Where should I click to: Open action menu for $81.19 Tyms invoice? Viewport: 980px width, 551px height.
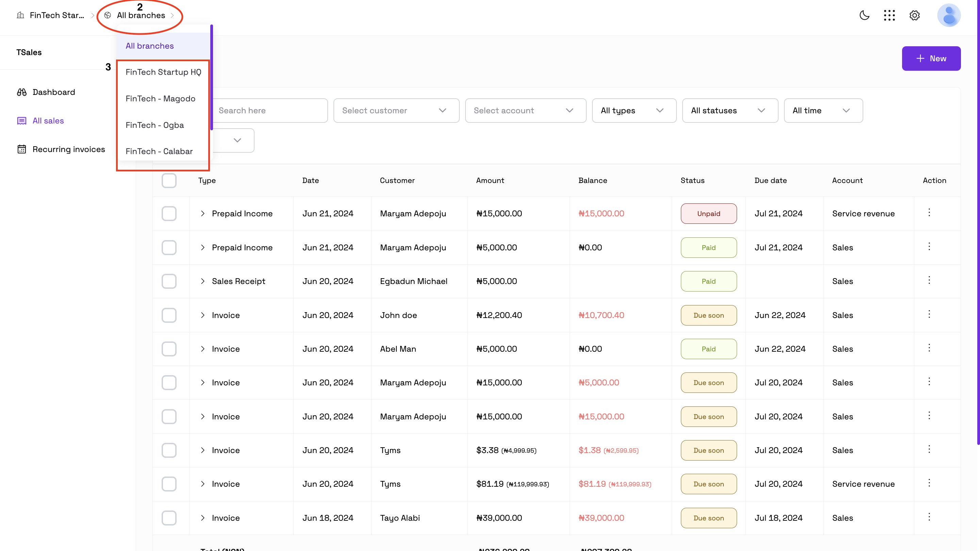pos(929,483)
